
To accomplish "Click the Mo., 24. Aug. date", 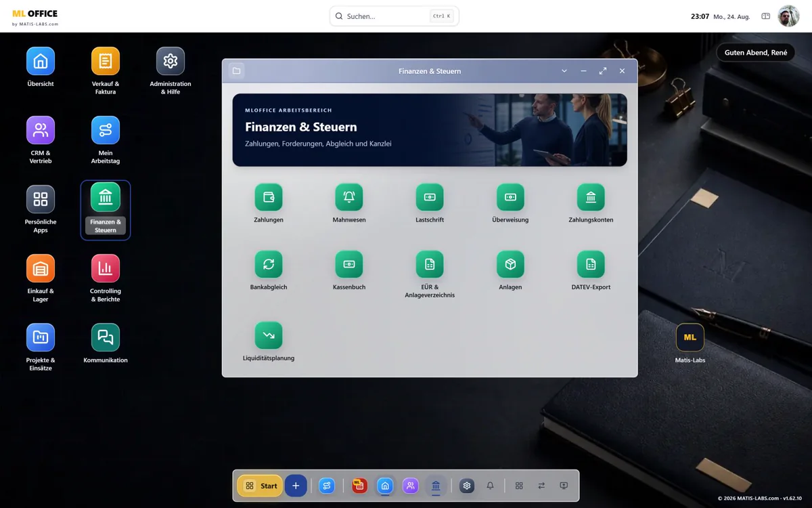I will (731, 17).
